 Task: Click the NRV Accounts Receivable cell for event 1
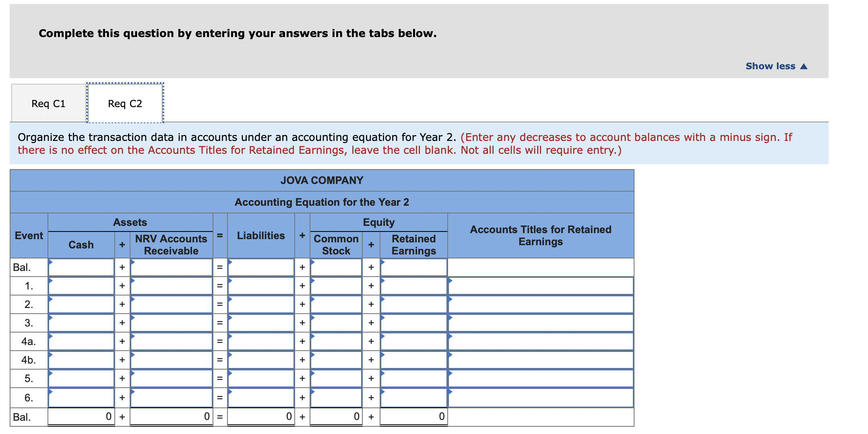pos(172,286)
